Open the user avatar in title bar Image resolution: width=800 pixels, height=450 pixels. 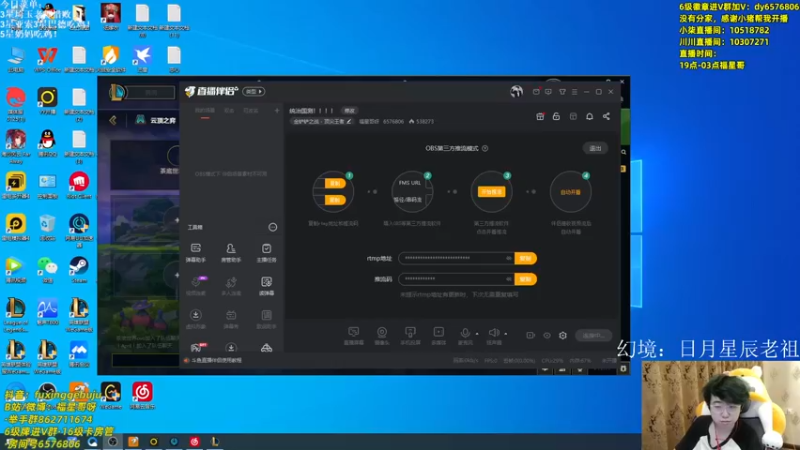coord(516,91)
